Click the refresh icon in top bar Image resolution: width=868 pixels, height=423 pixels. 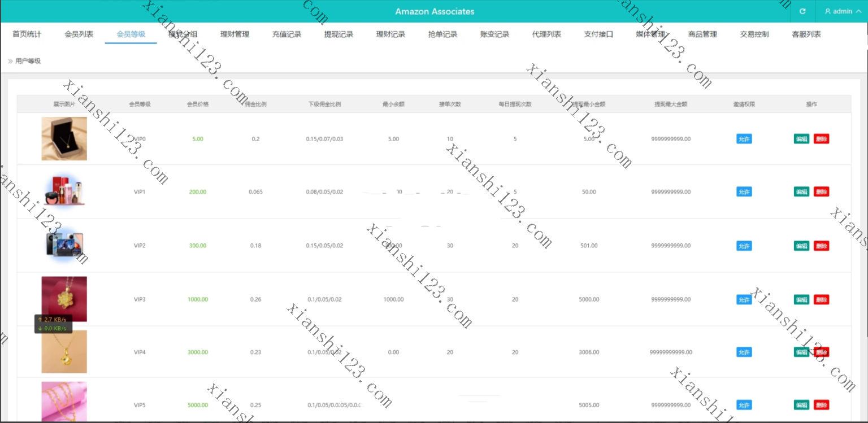pyautogui.click(x=802, y=11)
